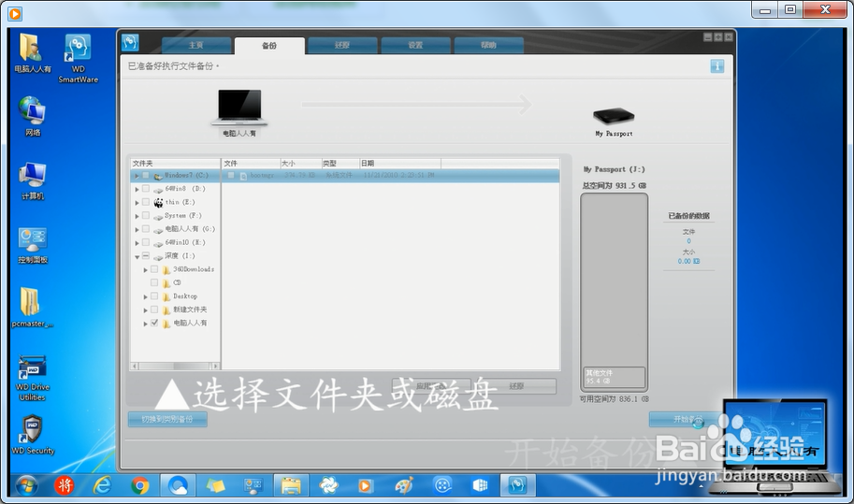Screen dimensions: 854x504
Task: Click the My Passport capacity gauge
Action: (x=614, y=293)
